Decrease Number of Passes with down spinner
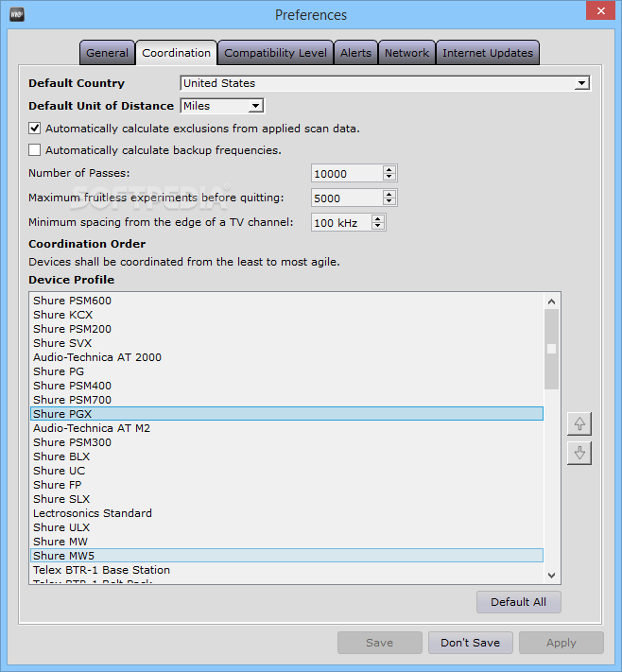 point(389,177)
